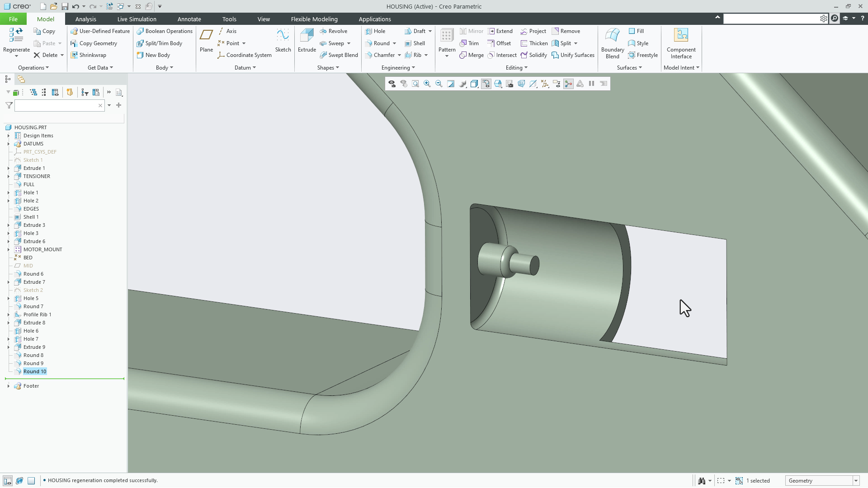868x488 pixels.
Task: Click the Extrude tool in Shapes
Action: [x=307, y=41]
